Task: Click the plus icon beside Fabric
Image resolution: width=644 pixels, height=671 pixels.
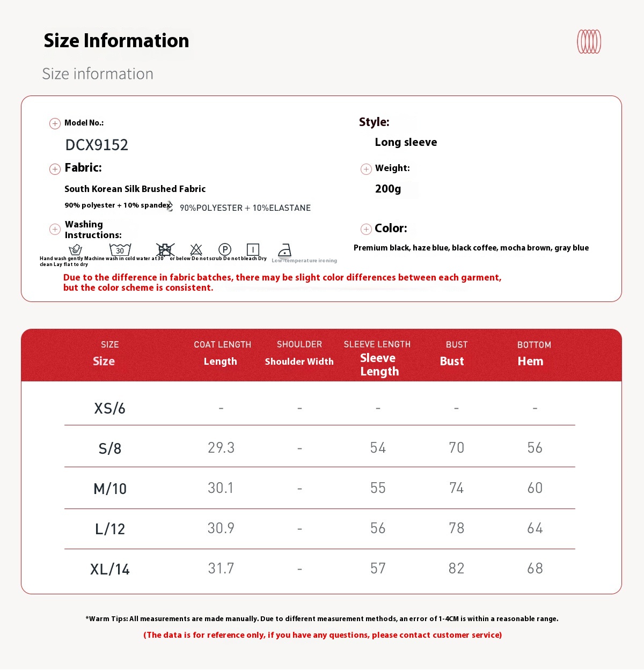Action: coord(55,169)
